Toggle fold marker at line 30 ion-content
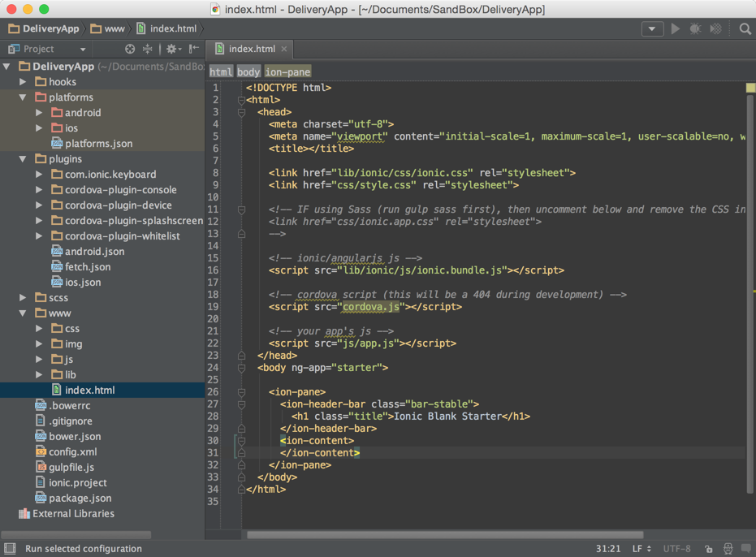The width and height of the screenshot is (756, 557). (x=241, y=441)
